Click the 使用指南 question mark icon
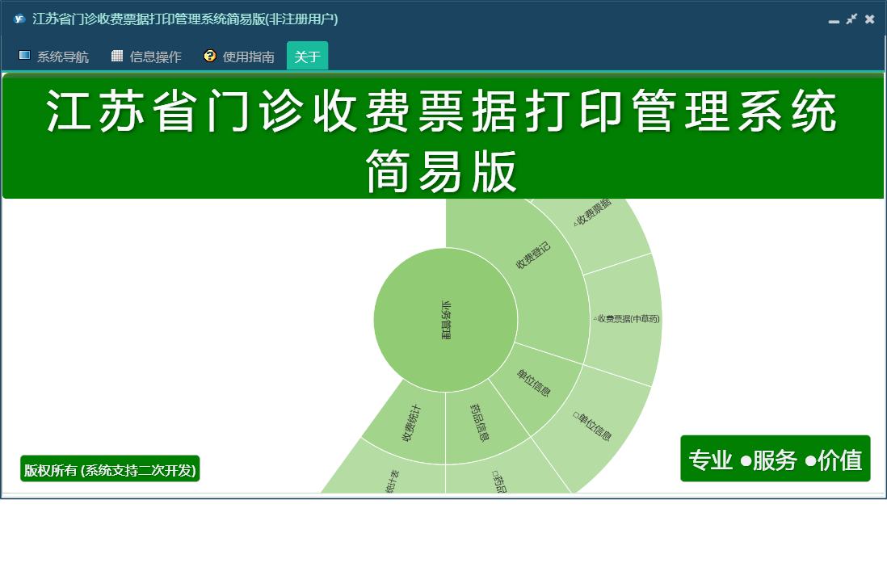 click(x=210, y=56)
